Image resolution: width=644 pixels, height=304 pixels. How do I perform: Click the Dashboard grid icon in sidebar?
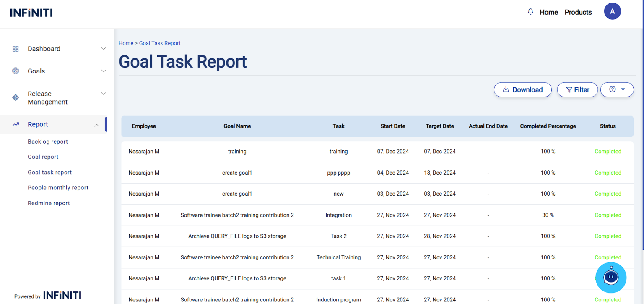click(16, 49)
